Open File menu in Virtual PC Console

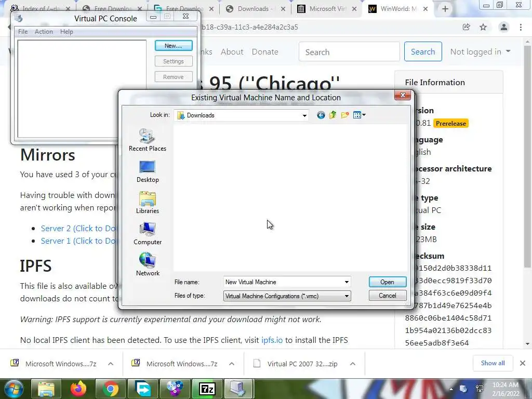[x=23, y=32]
